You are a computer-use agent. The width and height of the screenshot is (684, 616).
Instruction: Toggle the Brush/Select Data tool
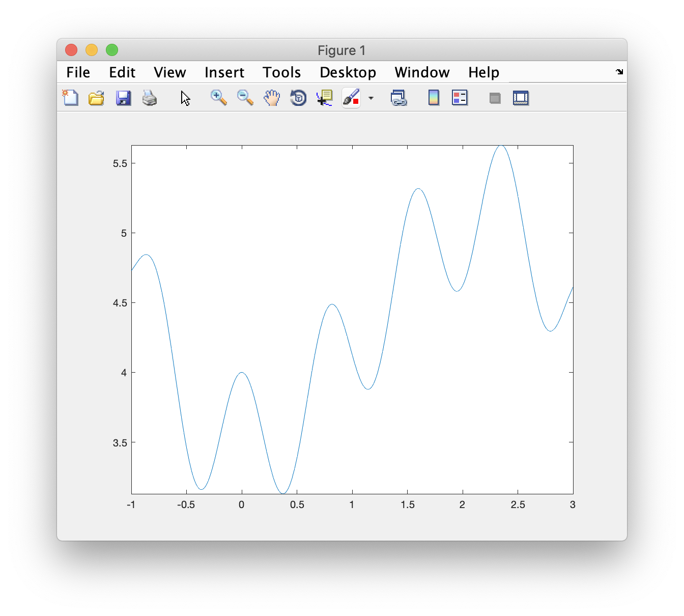(x=351, y=98)
